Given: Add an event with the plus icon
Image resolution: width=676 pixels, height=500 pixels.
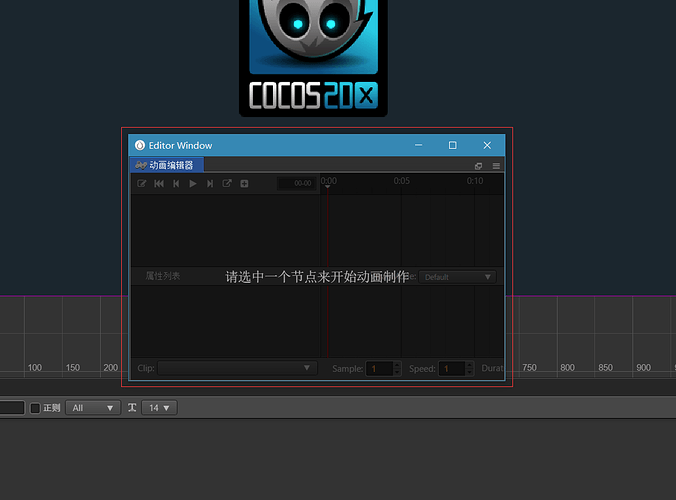Looking at the screenshot, I should pyautogui.click(x=244, y=184).
